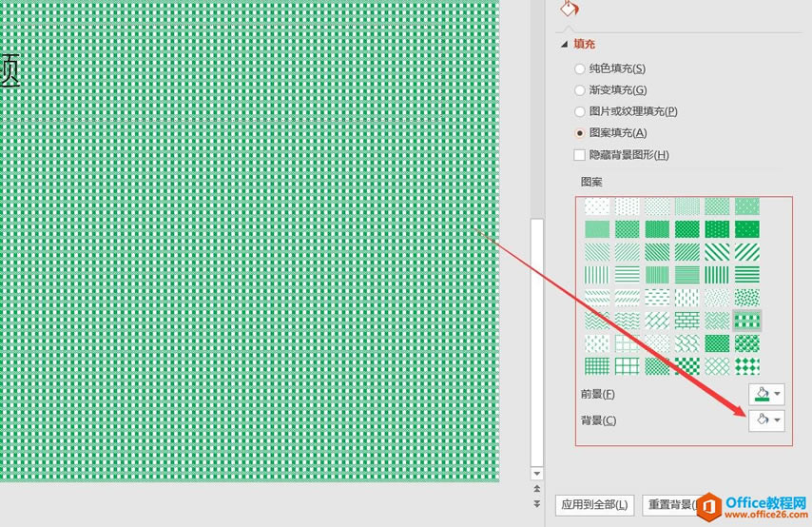812x527 pixels.
Task: Choose the 75% pattern swatch
Action: [687, 229]
